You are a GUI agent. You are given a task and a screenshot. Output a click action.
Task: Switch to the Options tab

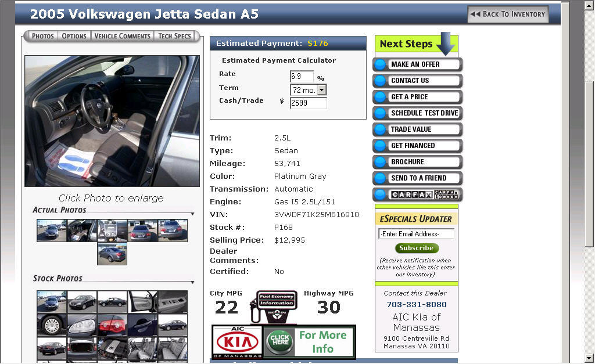(x=74, y=36)
